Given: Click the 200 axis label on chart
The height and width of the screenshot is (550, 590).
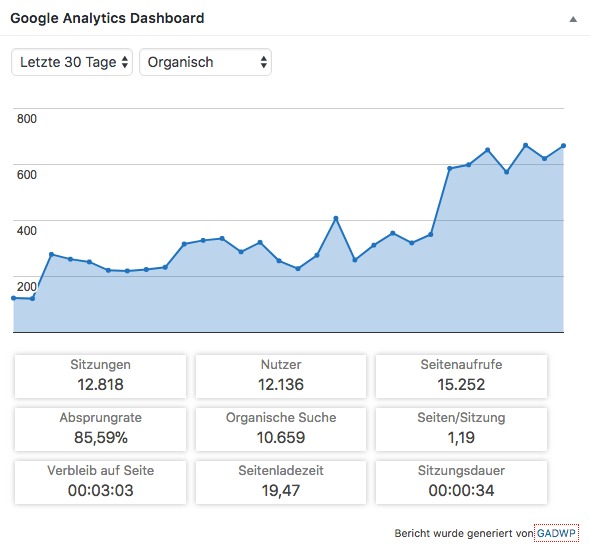Looking at the screenshot, I should (x=27, y=287).
